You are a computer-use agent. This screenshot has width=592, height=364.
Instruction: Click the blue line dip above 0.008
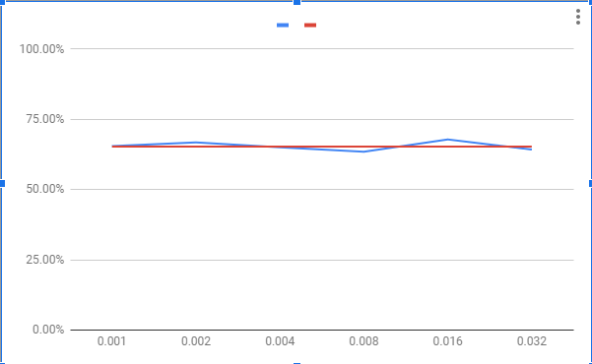pyautogui.click(x=363, y=152)
